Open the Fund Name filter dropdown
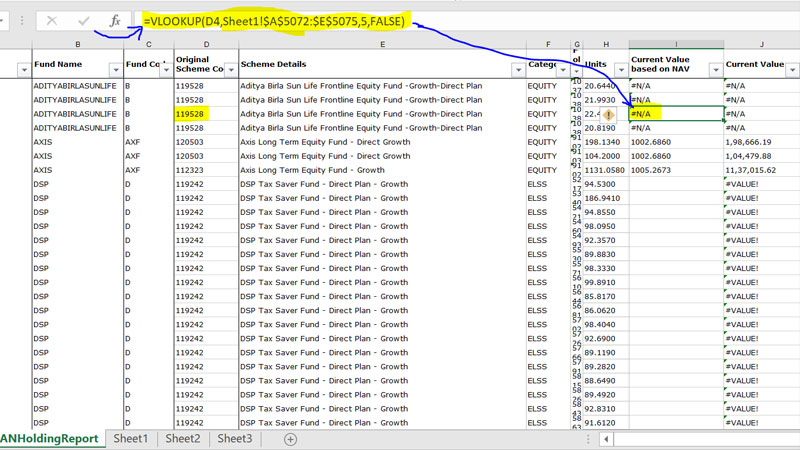This screenshot has height=450, width=800. (116, 70)
